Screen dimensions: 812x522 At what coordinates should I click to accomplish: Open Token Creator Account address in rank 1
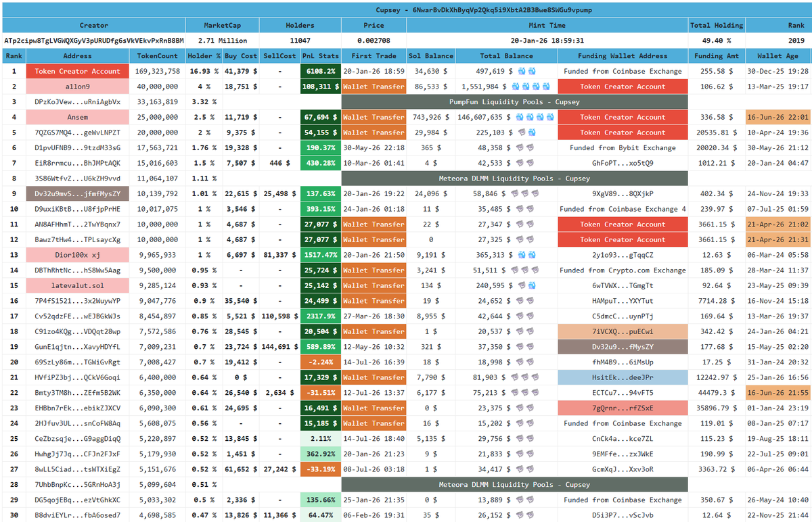click(x=78, y=71)
